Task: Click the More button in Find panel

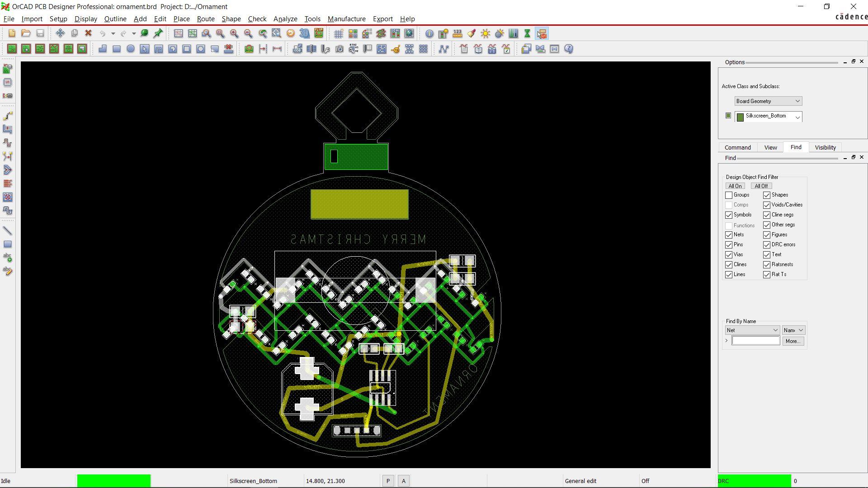Action: tap(793, 341)
